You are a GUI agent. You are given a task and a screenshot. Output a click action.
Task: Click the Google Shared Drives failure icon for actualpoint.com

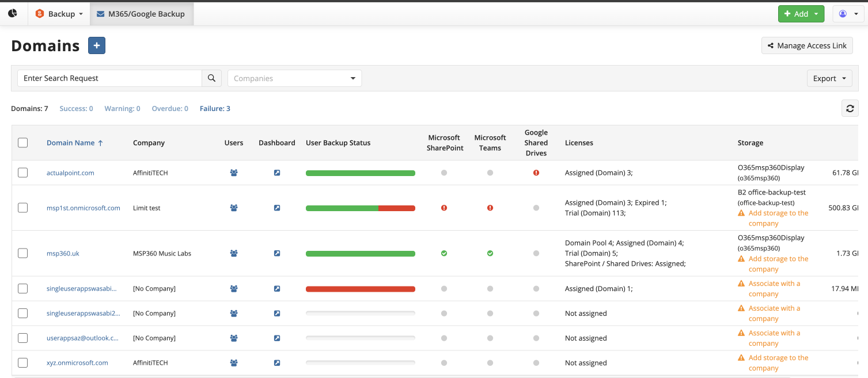click(x=536, y=173)
